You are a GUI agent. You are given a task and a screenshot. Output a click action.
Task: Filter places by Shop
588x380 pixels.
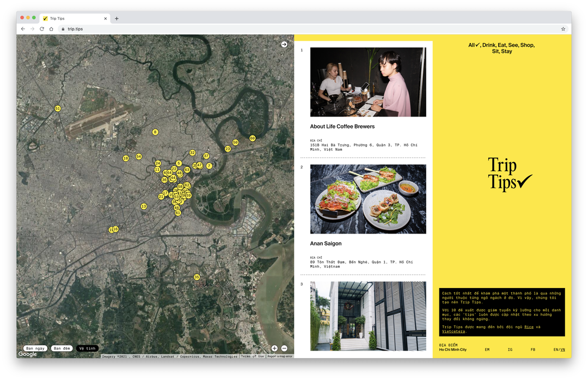[x=527, y=45]
